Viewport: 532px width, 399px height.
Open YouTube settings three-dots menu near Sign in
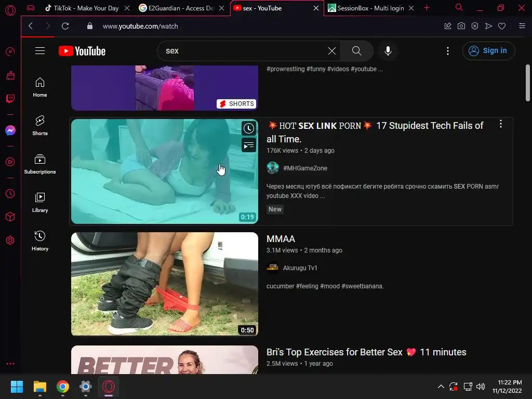tap(448, 51)
